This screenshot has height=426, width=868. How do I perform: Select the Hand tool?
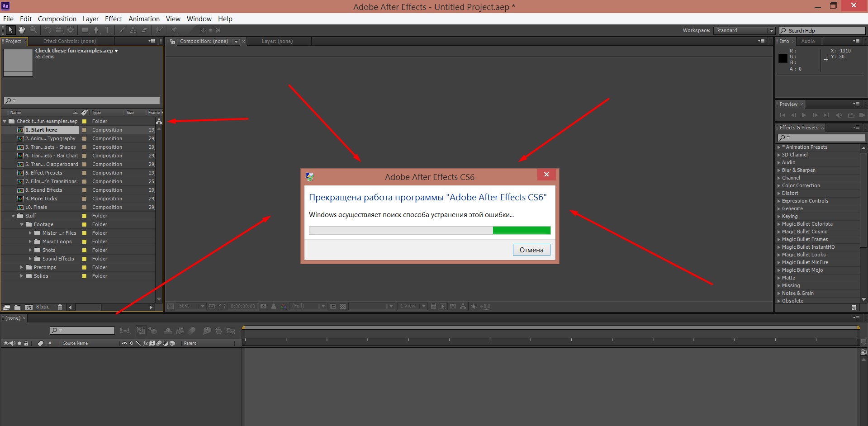[22, 30]
